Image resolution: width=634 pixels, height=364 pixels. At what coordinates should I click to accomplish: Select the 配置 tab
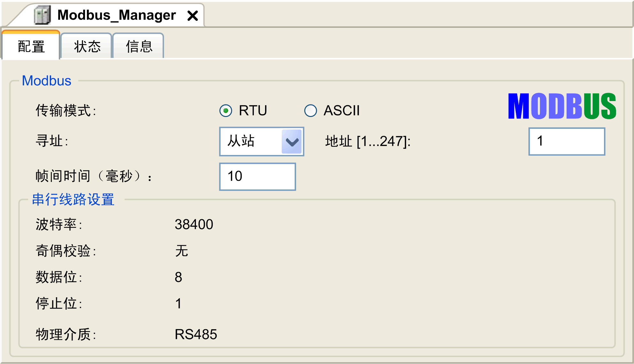click(31, 46)
